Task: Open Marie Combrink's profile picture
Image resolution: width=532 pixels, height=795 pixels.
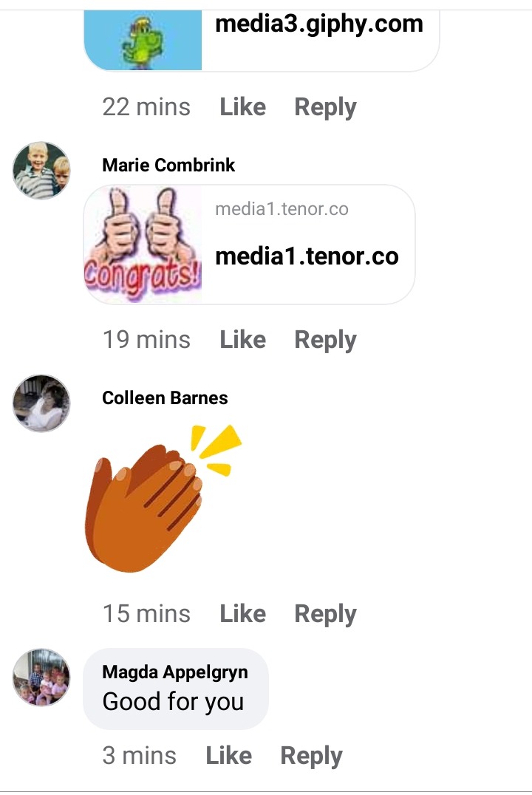Action: coord(41,171)
